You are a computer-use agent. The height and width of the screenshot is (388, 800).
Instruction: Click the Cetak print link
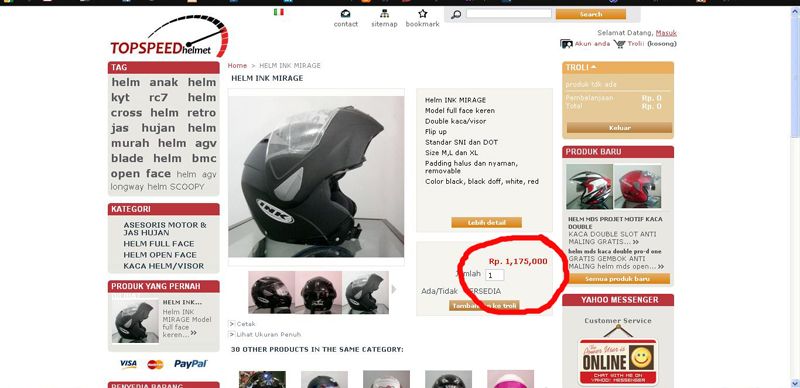pos(246,324)
